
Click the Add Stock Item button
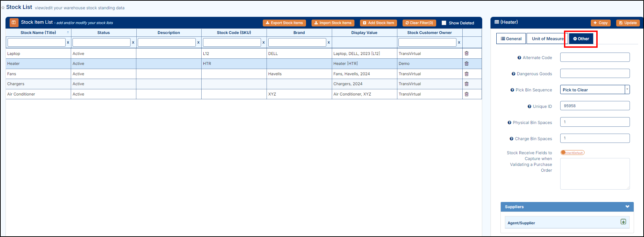pos(378,23)
